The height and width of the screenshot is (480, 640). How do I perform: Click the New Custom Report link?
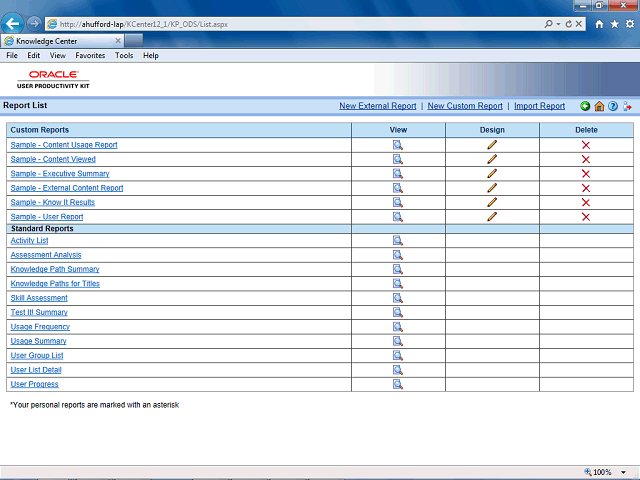pyautogui.click(x=465, y=106)
